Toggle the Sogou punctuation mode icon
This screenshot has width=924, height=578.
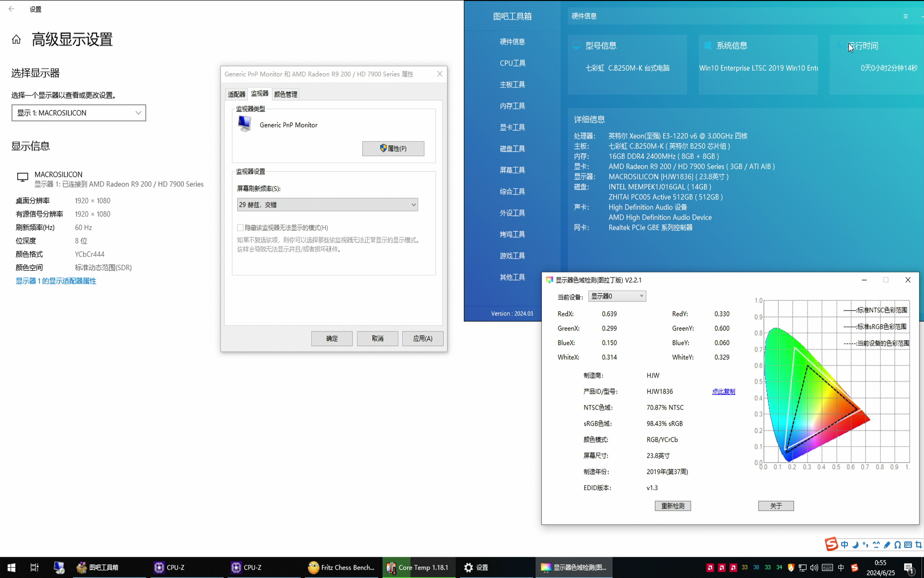tap(866, 545)
